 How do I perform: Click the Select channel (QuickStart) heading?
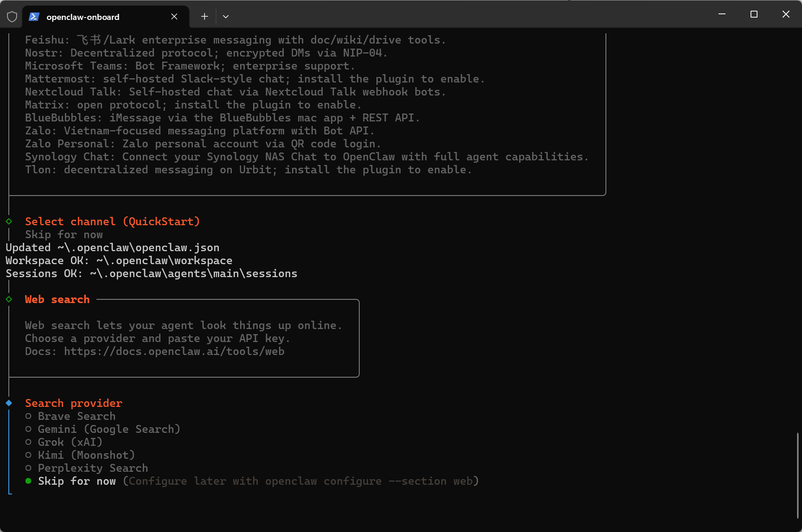(113, 222)
